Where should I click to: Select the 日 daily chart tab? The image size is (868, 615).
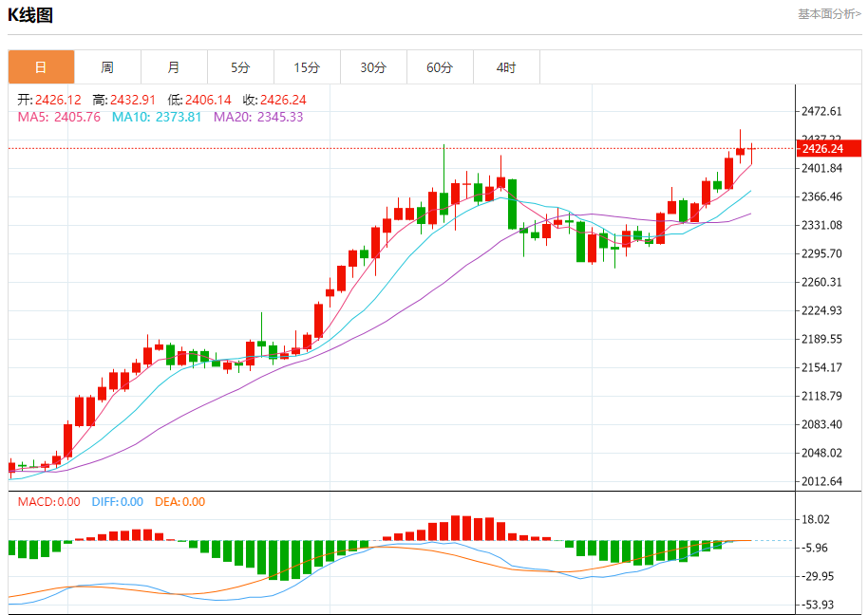coord(42,67)
